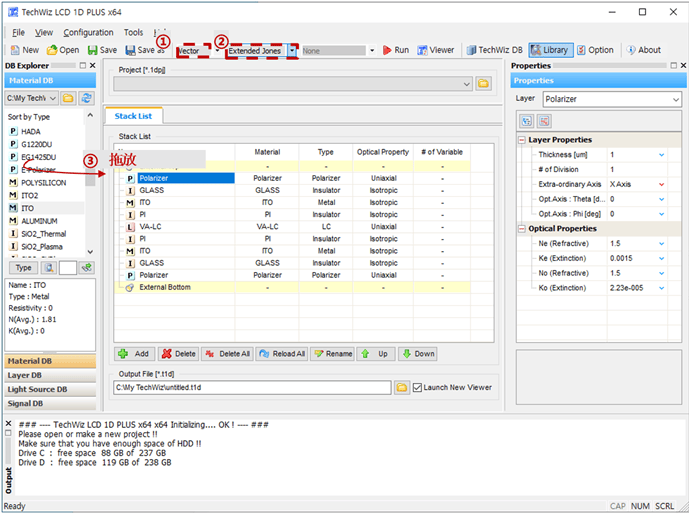Click the refresh icon in DB Explorer
The image size is (689, 513).
pos(87,98)
